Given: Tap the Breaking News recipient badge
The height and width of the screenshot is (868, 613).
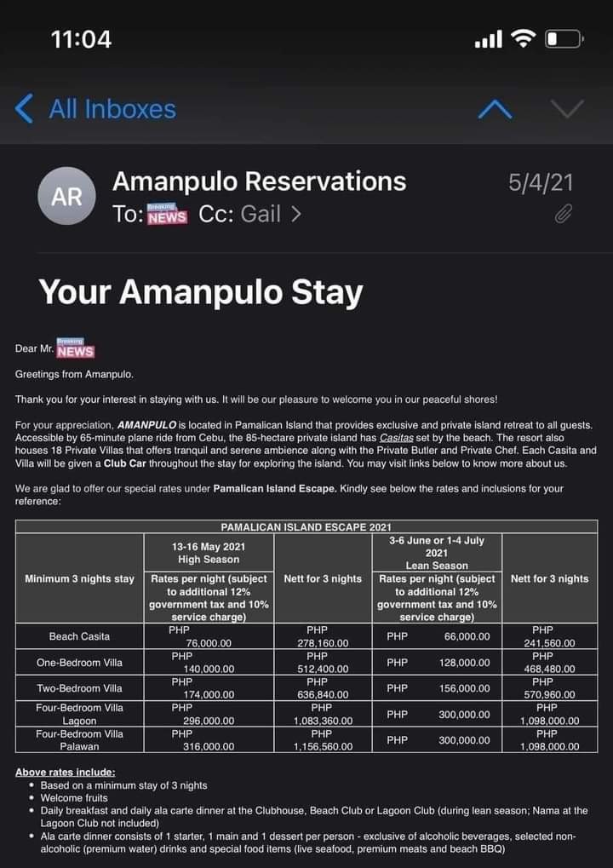Looking at the screenshot, I should [x=167, y=214].
